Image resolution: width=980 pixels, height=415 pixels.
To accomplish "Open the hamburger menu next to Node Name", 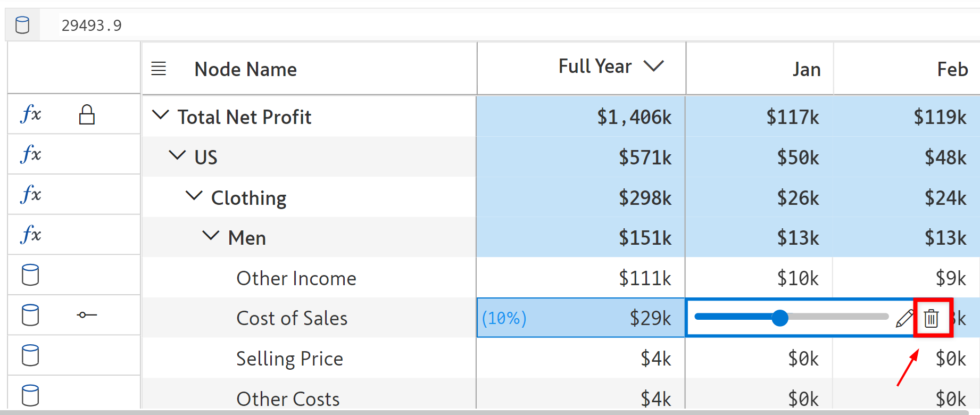I will [x=159, y=69].
